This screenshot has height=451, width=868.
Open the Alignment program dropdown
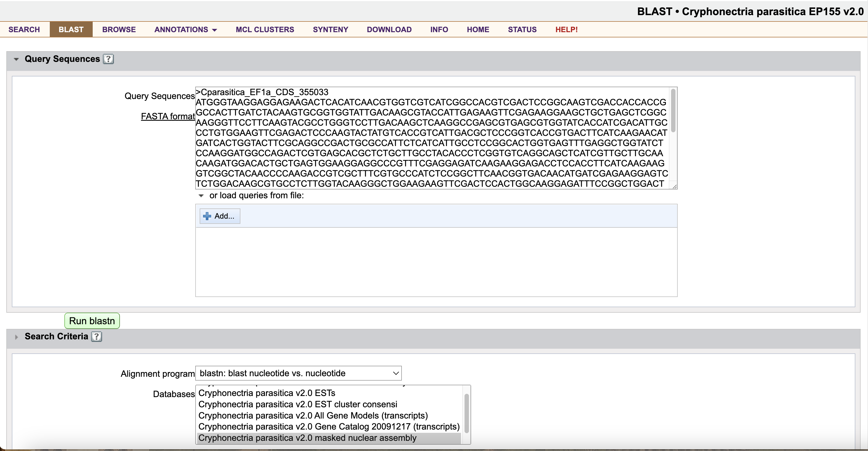(298, 373)
